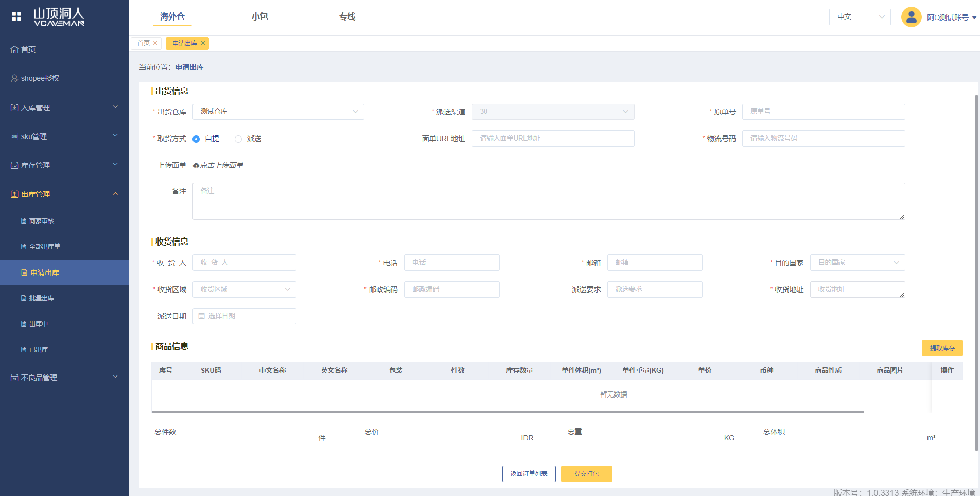
Task: Select the 派送 radio button
Action: (238, 139)
